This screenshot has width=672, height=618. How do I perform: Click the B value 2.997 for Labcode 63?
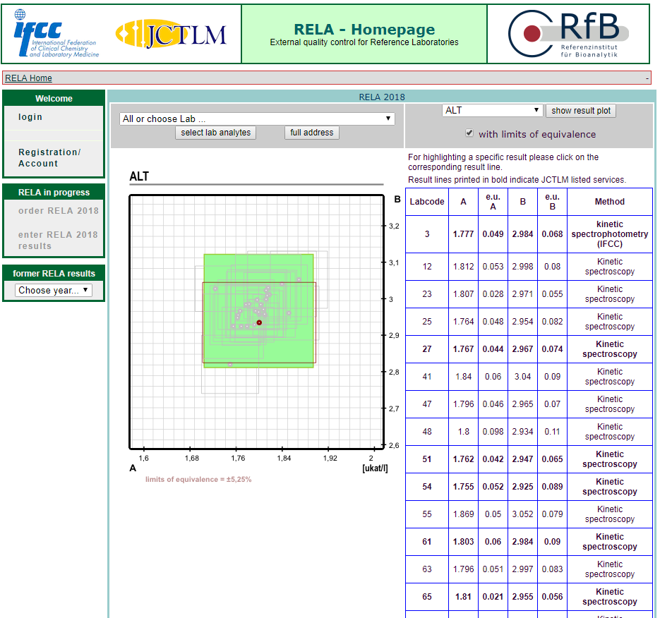click(x=522, y=569)
